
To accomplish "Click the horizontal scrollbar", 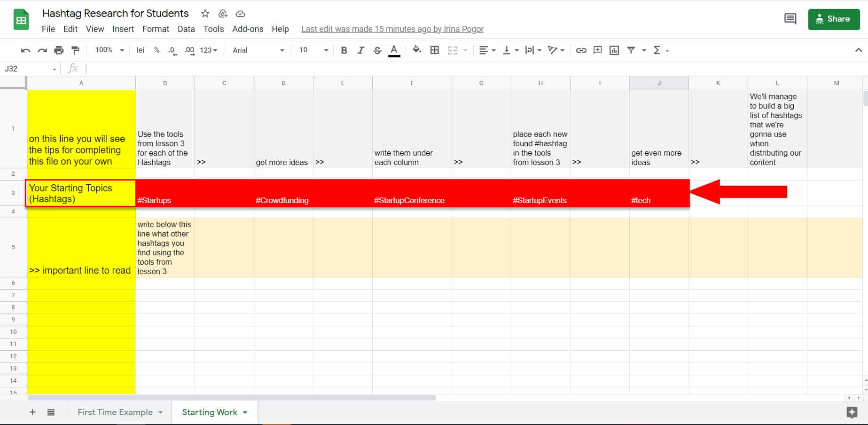I will [x=232, y=398].
